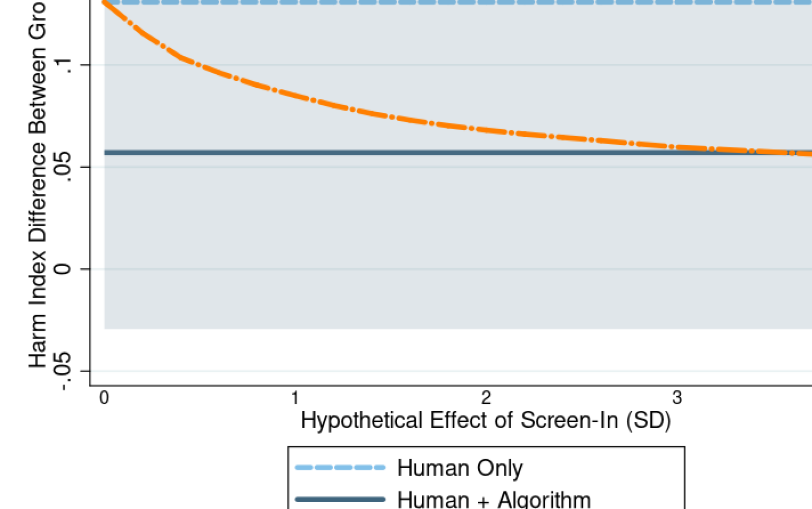The width and height of the screenshot is (812, 509).
Task: Click x-axis tick label 0
Action: (104, 398)
